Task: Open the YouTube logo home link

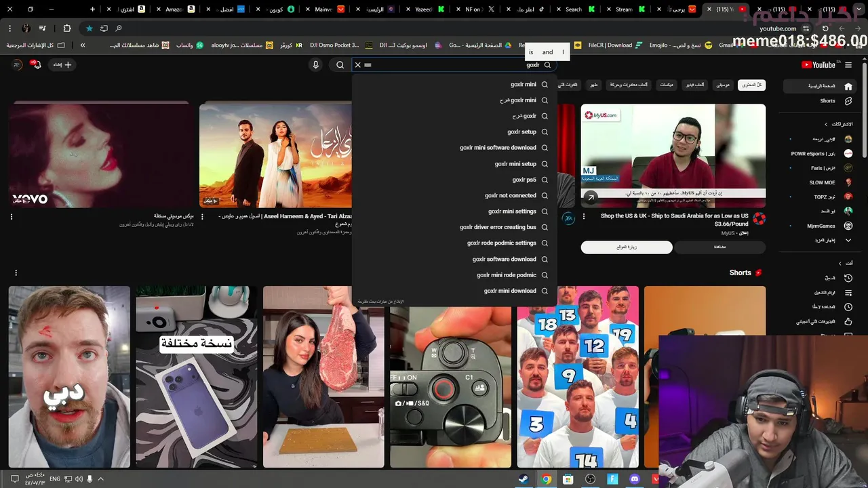Action: coord(818,65)
